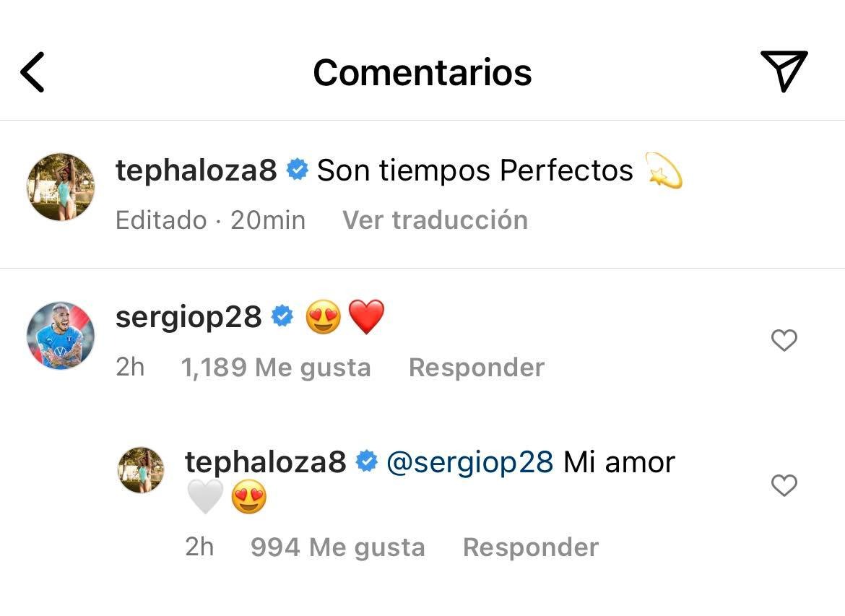Like the Mi amor reply heart
The width and height of the screenshot is (845, 616).
pyautogui.click(x=784, y=485)
